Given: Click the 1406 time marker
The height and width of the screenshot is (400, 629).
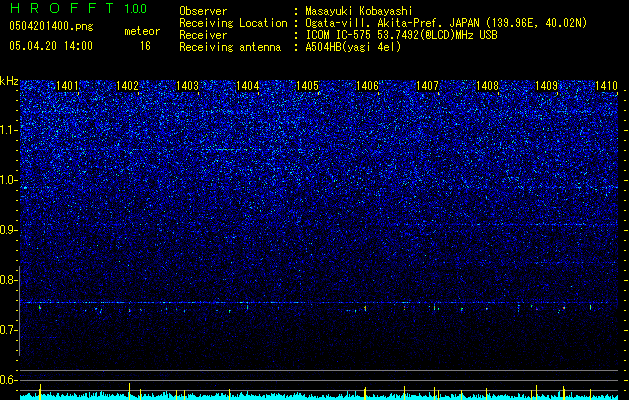Looking at the screenshot, I should [x=367, y=85].
